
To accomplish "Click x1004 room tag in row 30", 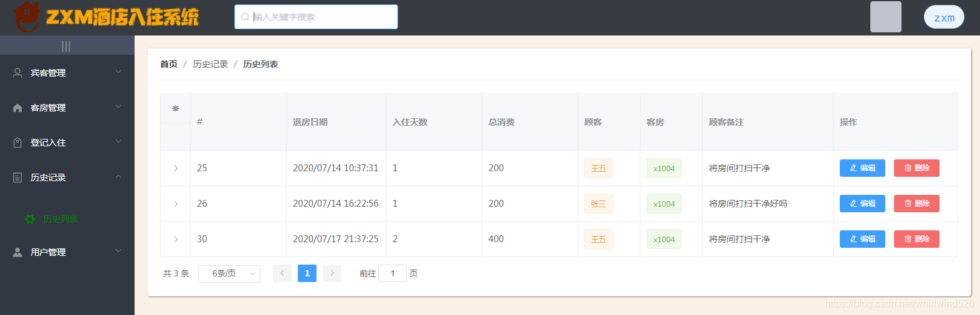I will pos(664,239).
